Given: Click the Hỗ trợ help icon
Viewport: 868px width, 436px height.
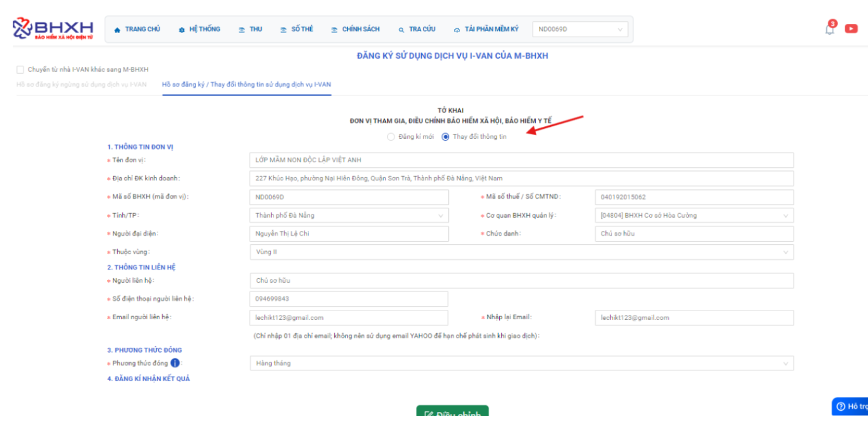Looking at the screenshot, I should [x=841, y=407].
